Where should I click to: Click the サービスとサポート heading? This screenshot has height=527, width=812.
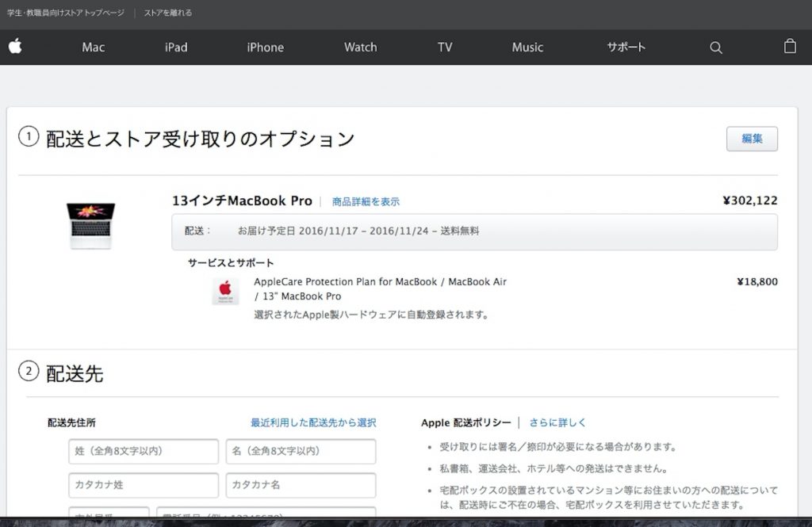[x=231, y=263]
